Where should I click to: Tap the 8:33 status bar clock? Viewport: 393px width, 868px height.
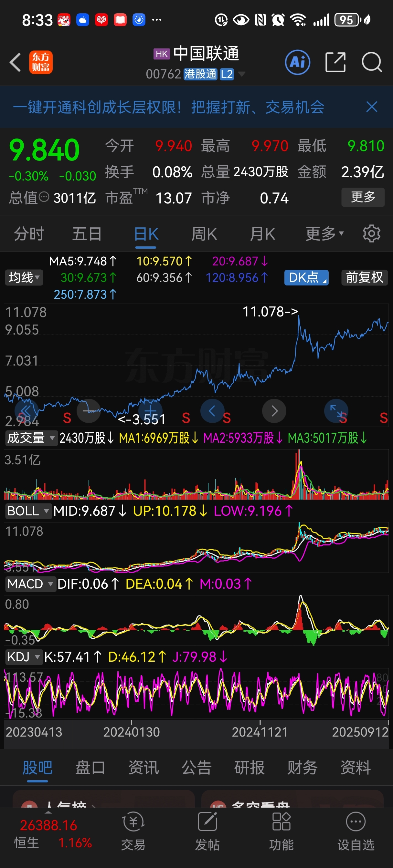pyautogui.click(x=37, y=20)
